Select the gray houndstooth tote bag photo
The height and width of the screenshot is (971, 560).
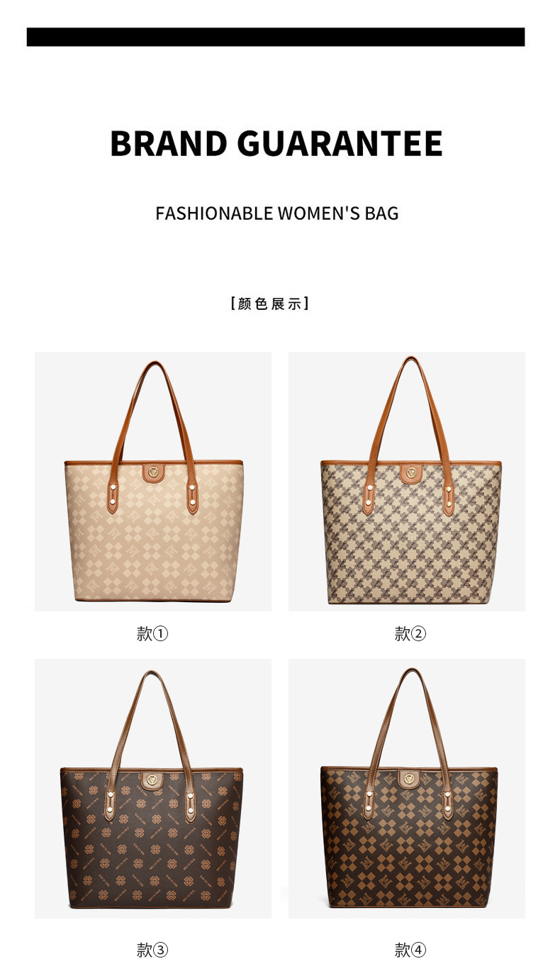tap(407, 482)
